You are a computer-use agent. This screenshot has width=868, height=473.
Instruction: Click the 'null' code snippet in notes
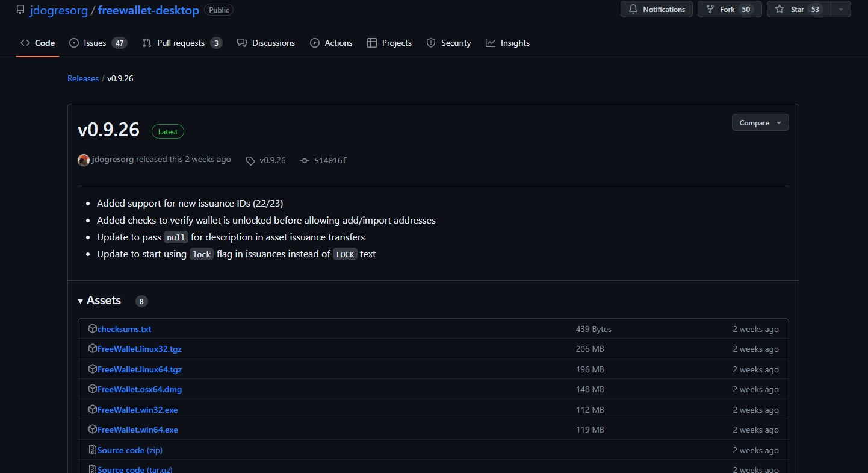[176, 237]
